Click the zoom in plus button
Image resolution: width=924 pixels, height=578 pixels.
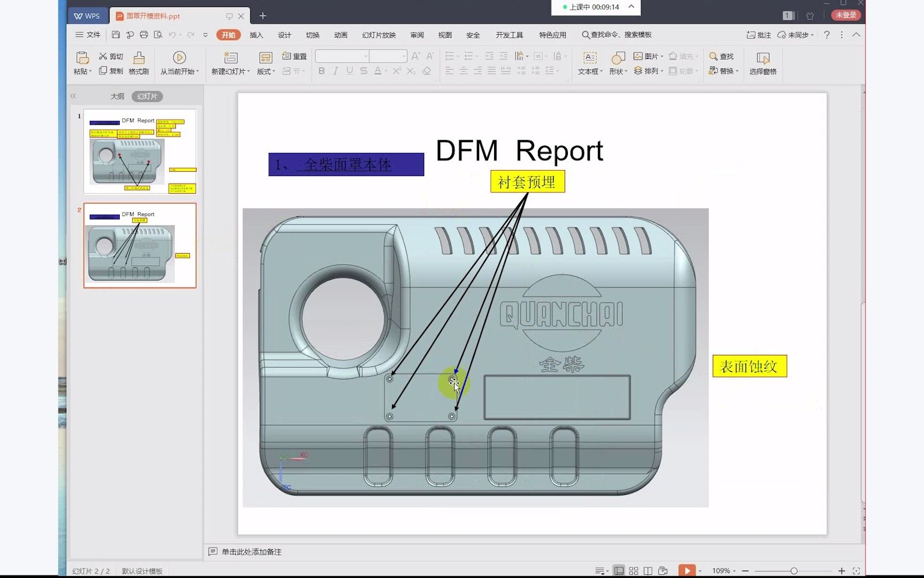click(842, 571)
